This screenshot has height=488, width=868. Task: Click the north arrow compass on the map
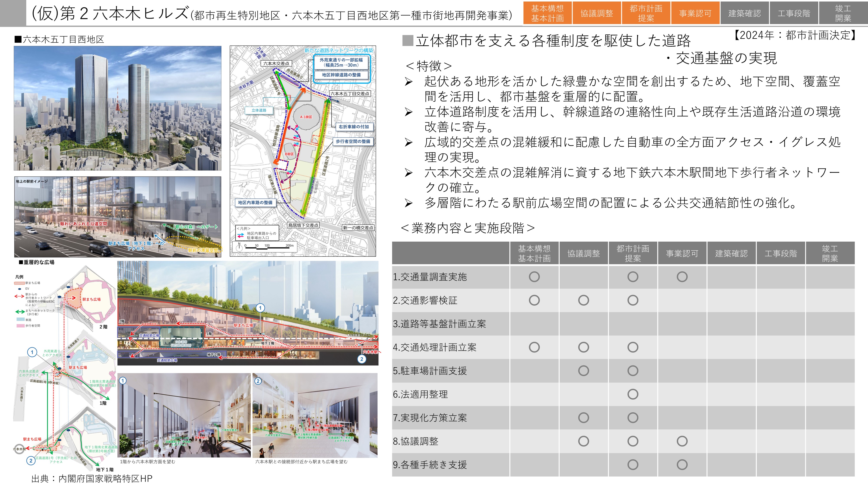pyautogui.click(x=239, y=247)
